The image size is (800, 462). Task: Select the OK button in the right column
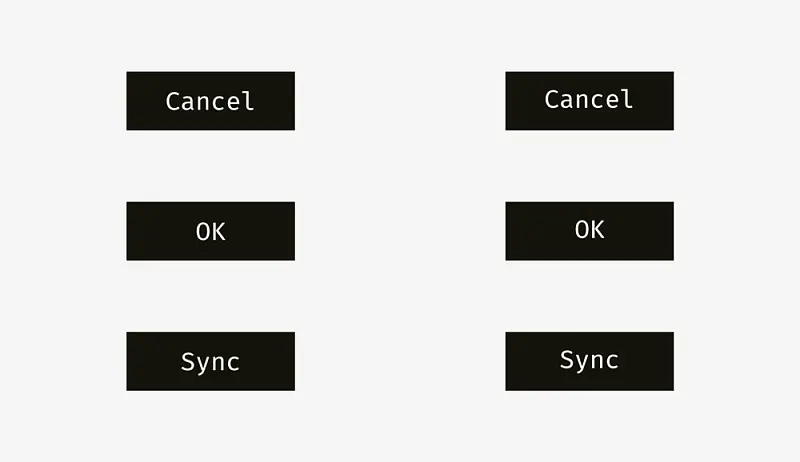tap(589, 231)
